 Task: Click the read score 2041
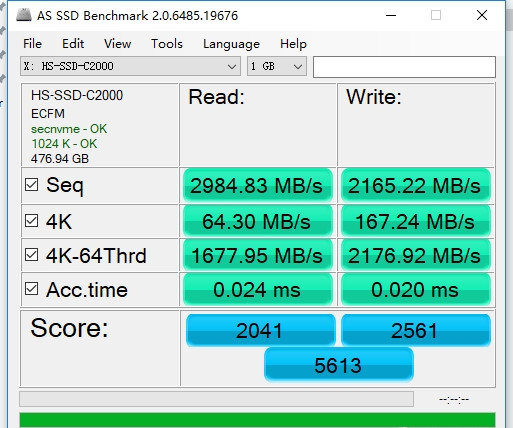260,330
